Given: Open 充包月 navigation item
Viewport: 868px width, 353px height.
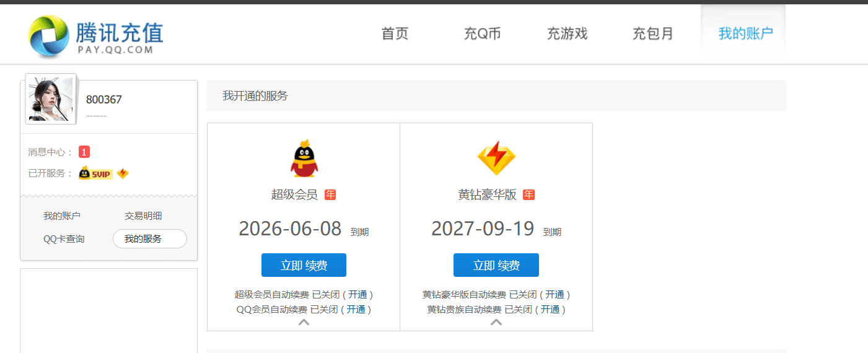Looking at the screenshot, I should [652, 34].
